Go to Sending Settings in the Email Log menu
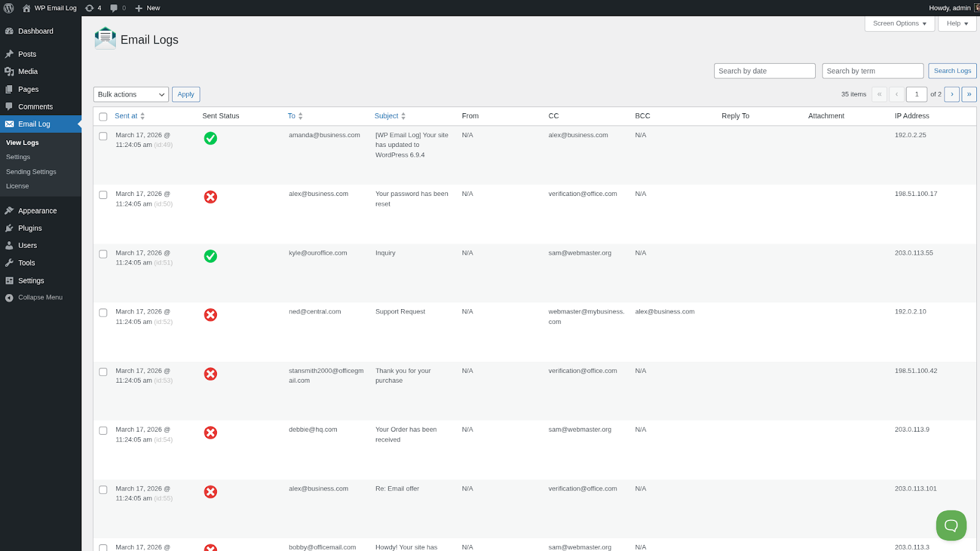Image resolution: width=980 pixels, height=551 pixels. 31,171
